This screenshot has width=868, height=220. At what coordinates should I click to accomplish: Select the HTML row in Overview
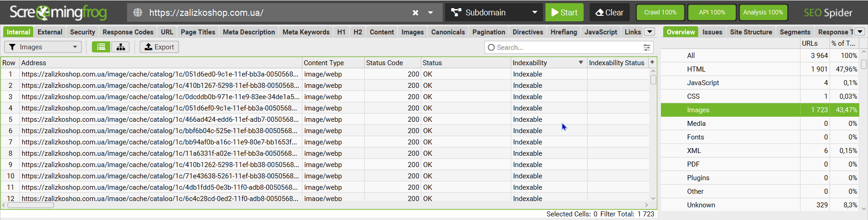click(696, 69)
